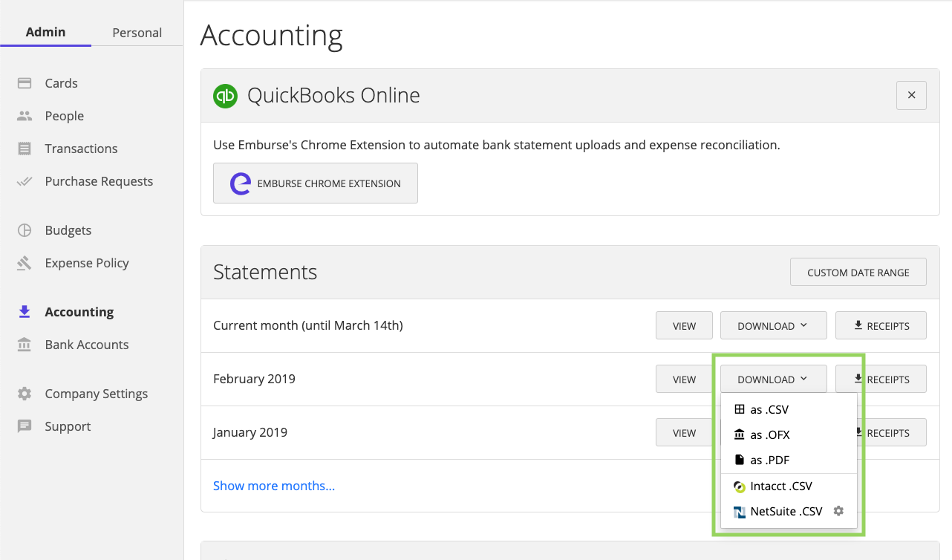
Task: Click the Accounting download arrow icon
Action: [x=25, y=312]
